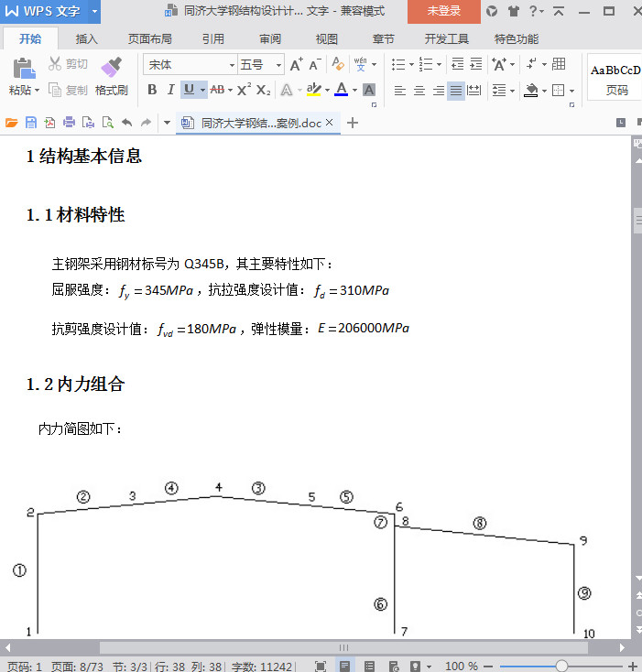Switch to the 审阅 tab
Viewport: 642px width, 672px height.
pyautogui.click(x=270, y=39)
